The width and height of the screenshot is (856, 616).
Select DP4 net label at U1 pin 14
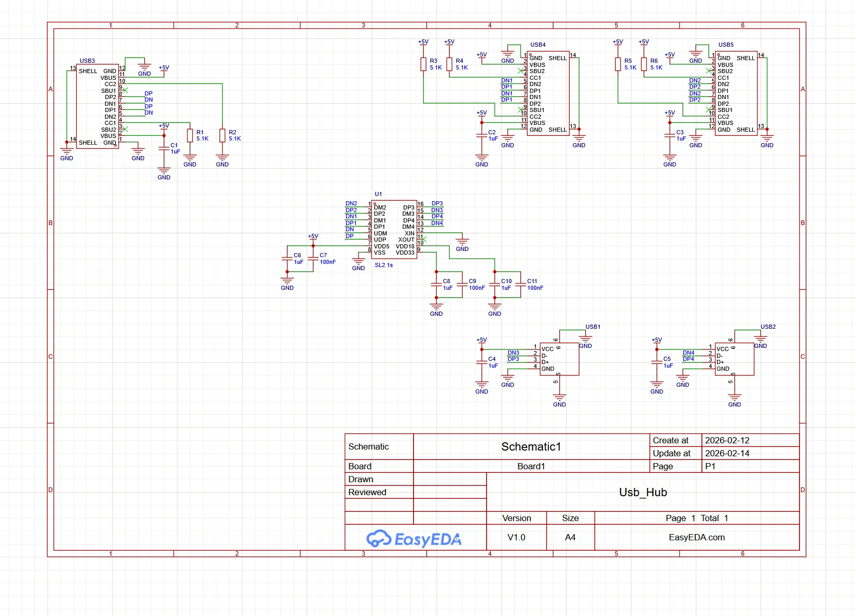437,216
